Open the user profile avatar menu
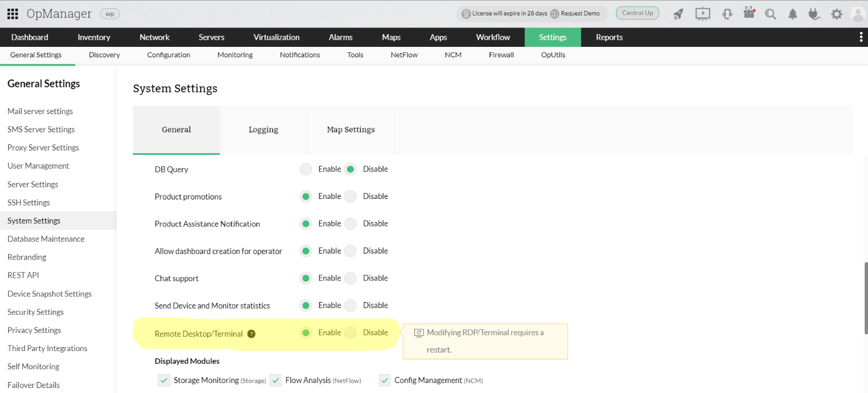The height and width of the screenshot is (393, 868). point(858,14)
